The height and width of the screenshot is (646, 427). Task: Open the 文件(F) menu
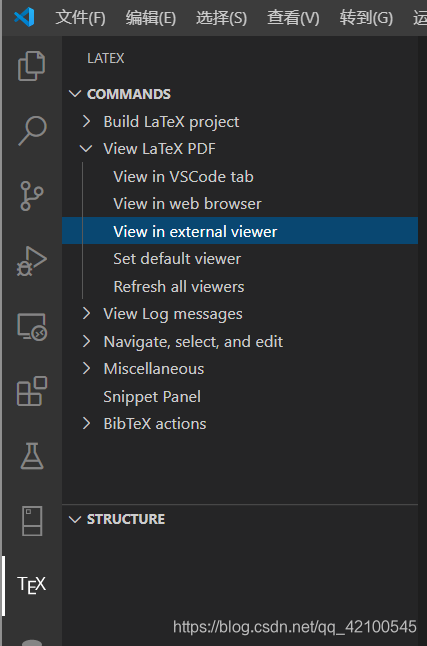[80, 18]
